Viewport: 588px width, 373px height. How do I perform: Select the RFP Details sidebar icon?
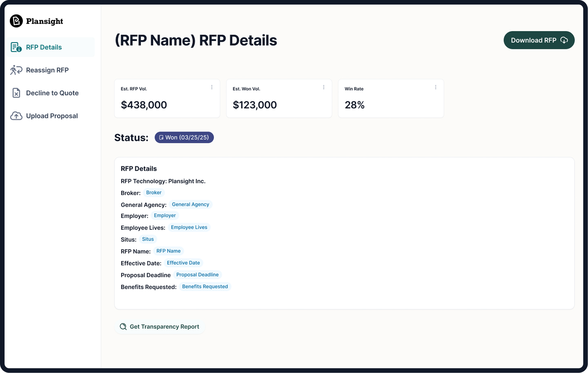(15, 47)
